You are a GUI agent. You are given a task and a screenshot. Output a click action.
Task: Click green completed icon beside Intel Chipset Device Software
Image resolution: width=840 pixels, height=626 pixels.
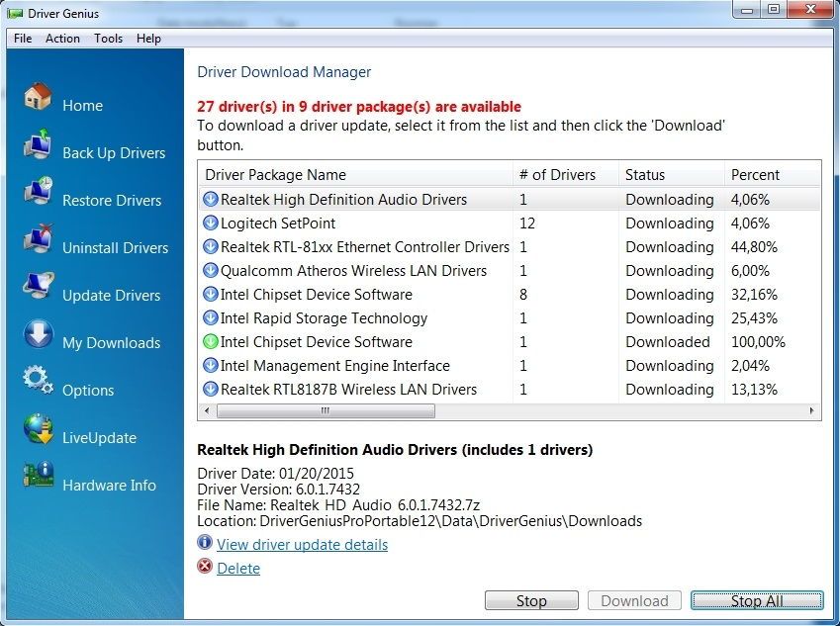coord(211,341)
